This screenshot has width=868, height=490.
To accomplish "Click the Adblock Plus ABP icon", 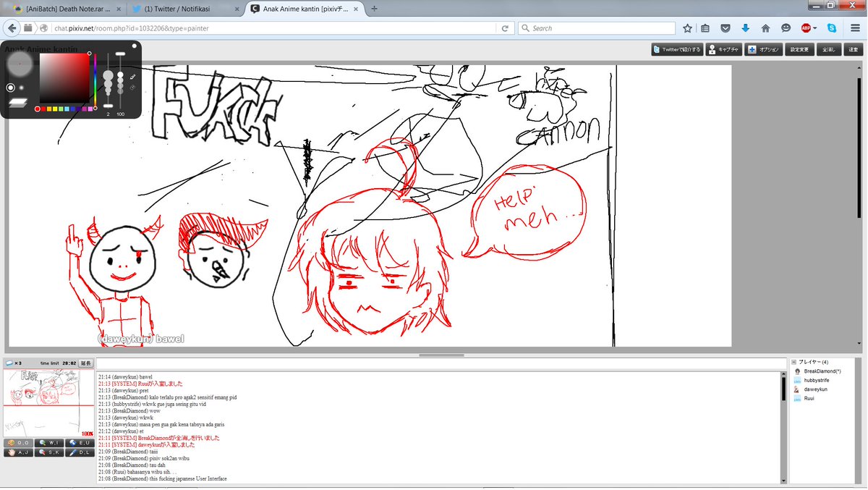I will (806, 28).
